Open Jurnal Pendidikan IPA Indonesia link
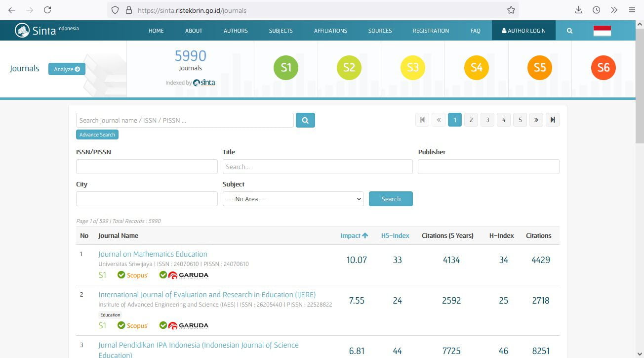This screenshot has width=644, height=358. click(x=199, y=350)
